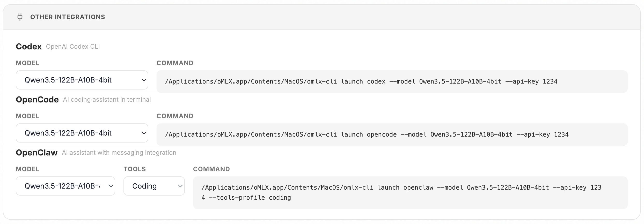This screenshot has width=644, height=224.
Task: Click 'AI assistant with messaging integration' description
Action: tap(119, 153)
